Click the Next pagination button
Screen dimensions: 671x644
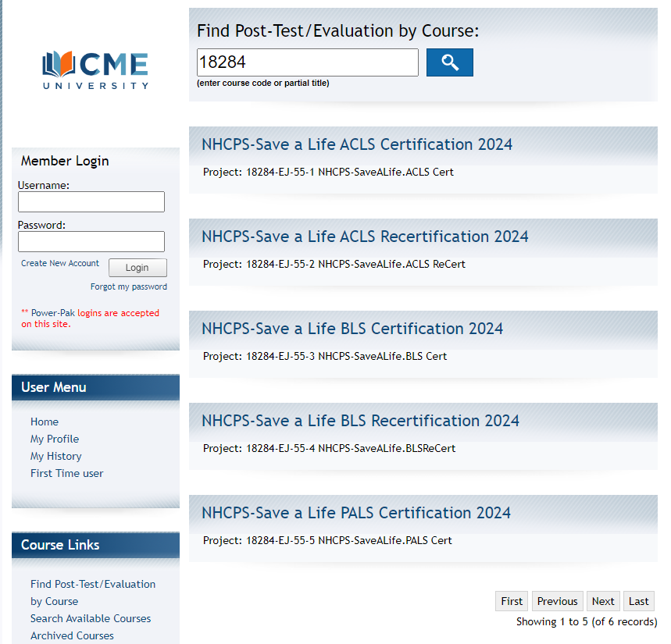pos(602,601)
